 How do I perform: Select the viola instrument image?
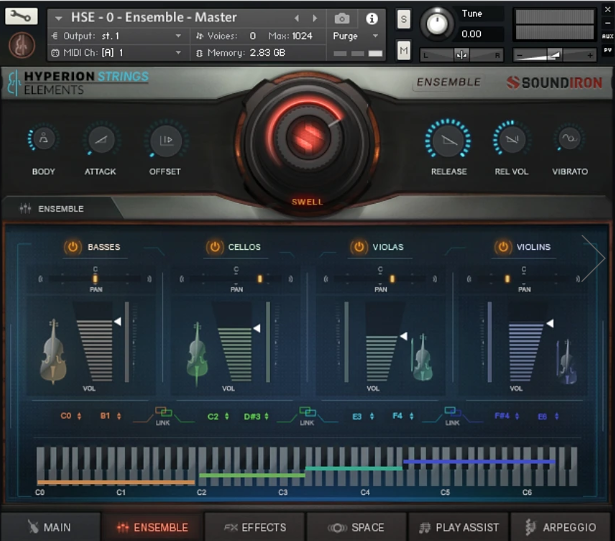click(x=422, y=358)
